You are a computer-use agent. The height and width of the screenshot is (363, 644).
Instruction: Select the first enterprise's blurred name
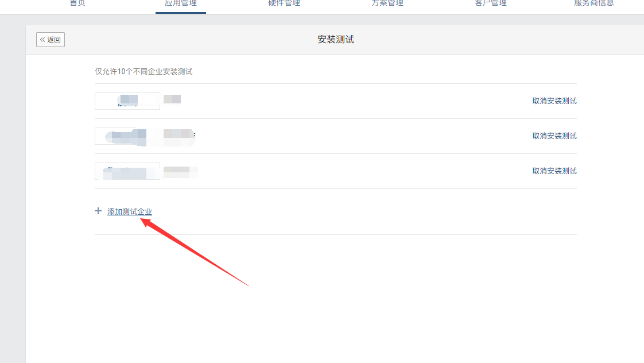pos(172,99)
